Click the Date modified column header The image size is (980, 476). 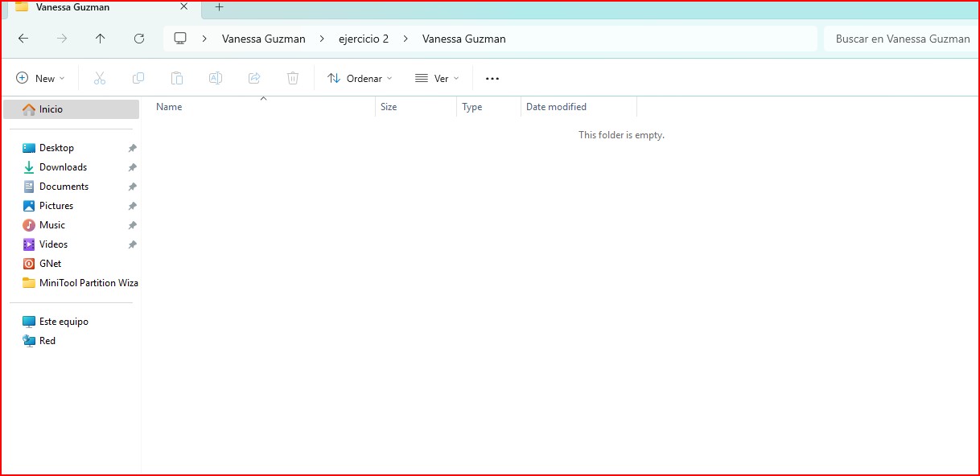pos(556,107)
